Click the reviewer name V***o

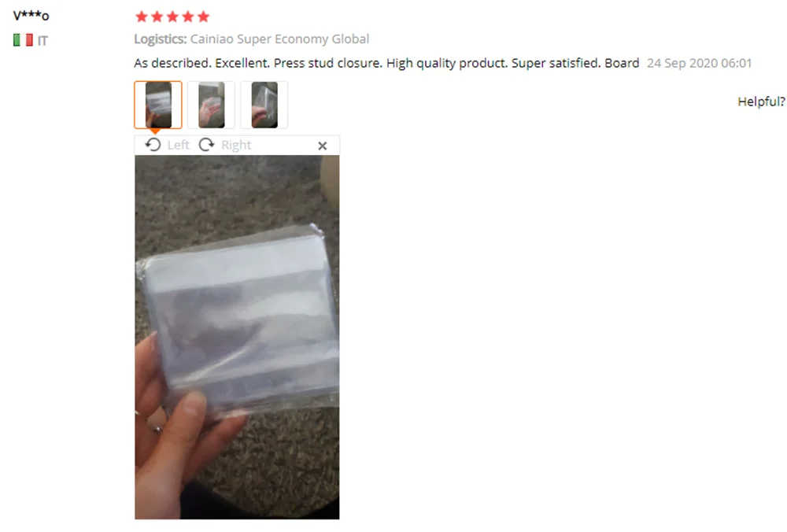click(31, 16)
